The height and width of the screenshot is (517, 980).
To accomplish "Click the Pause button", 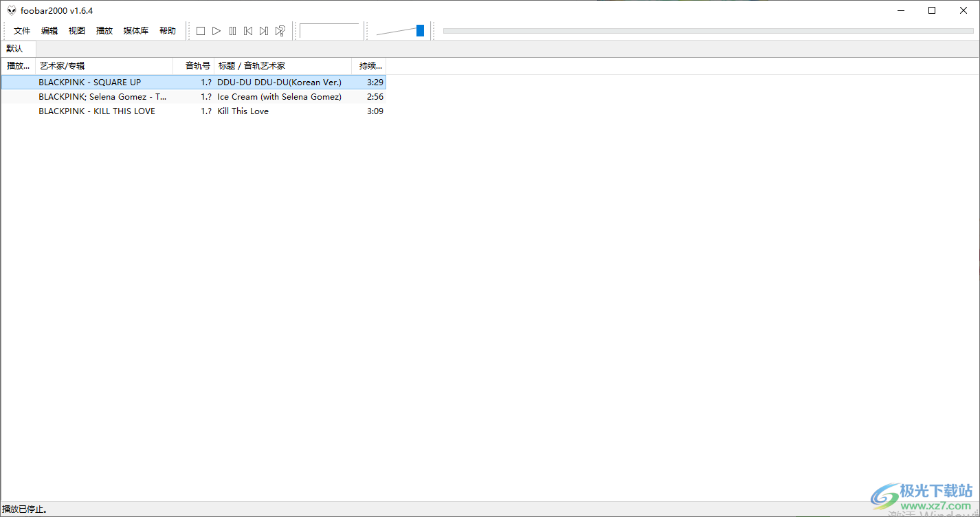I will (x=232, y=31).
